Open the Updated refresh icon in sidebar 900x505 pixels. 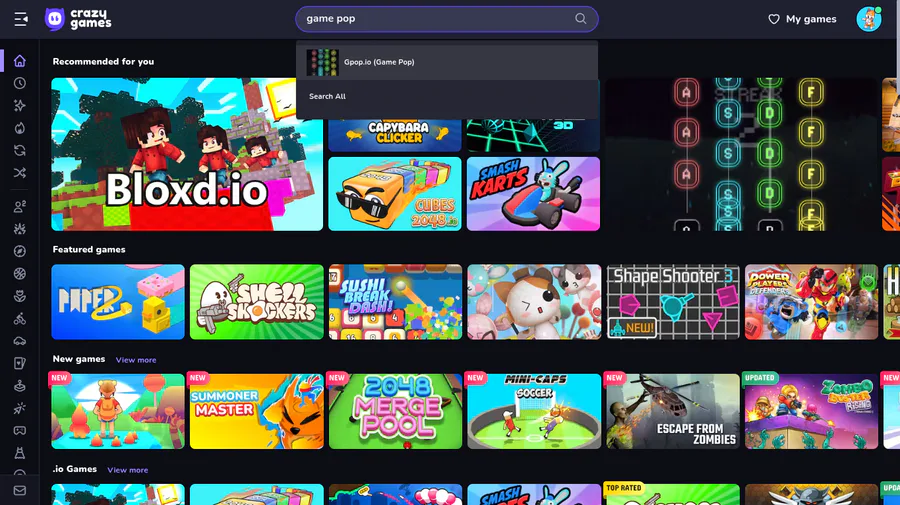click(x=20, y=150)
